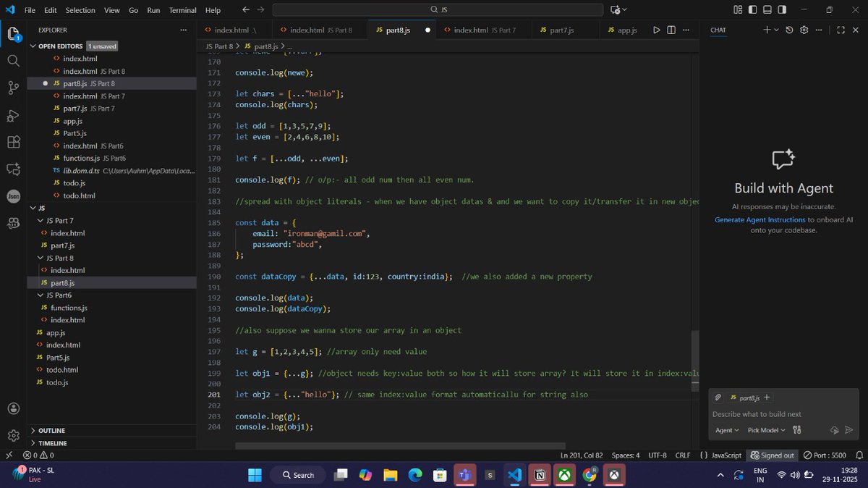Open the Terminal menu
868x488 pixels.
pos(182,10)
